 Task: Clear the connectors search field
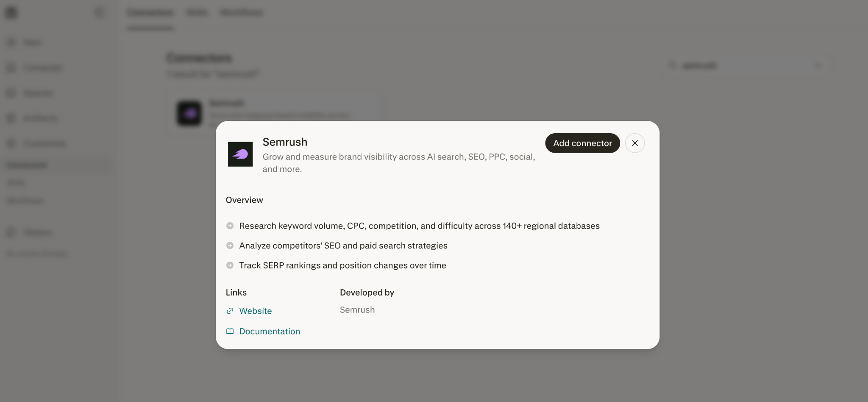[x=818, y=65]
